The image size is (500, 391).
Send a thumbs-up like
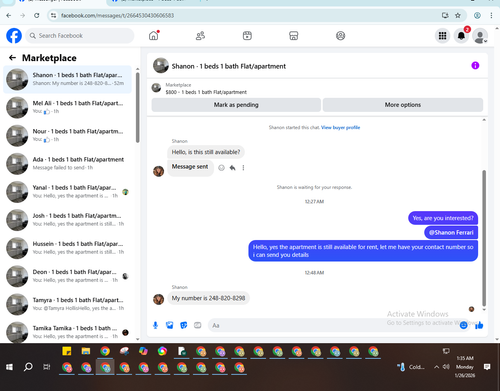pyautogui.click(x=479, y=325)
